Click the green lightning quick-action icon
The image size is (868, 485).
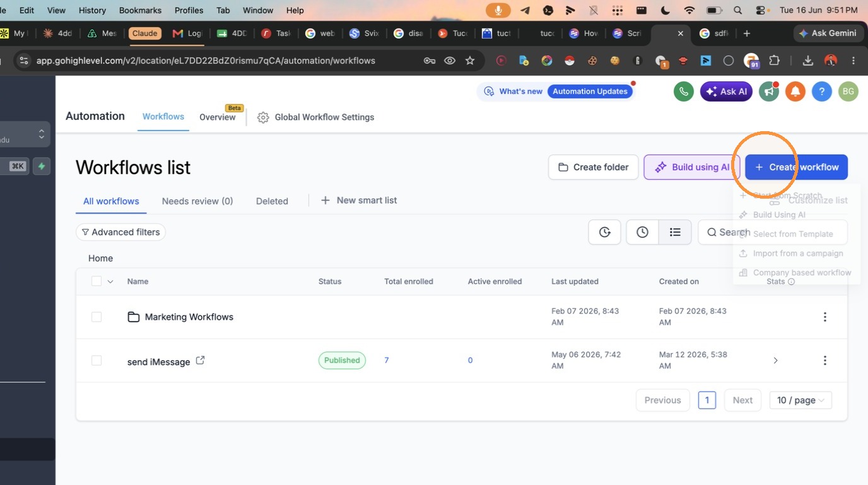click(x=42, y=167)
